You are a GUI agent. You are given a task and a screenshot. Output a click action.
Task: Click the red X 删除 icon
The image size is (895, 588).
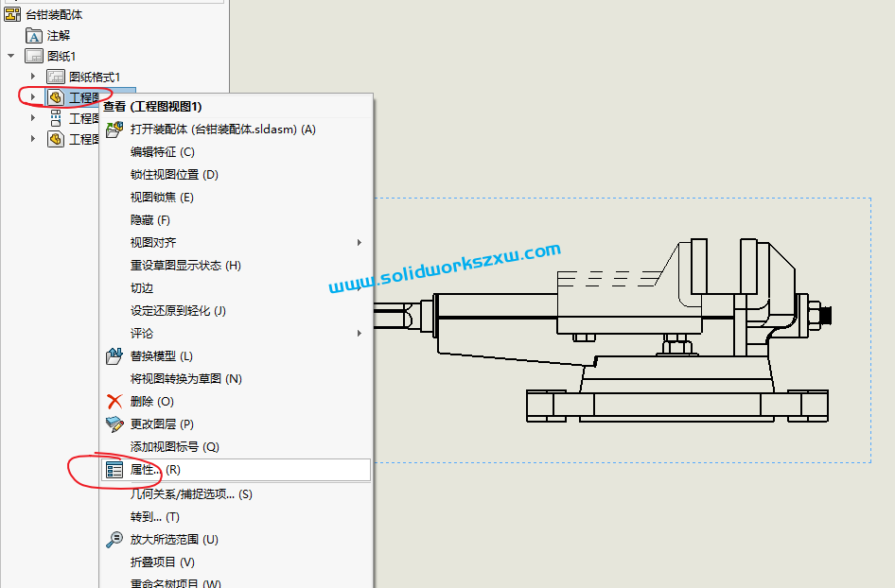[114, 402]
